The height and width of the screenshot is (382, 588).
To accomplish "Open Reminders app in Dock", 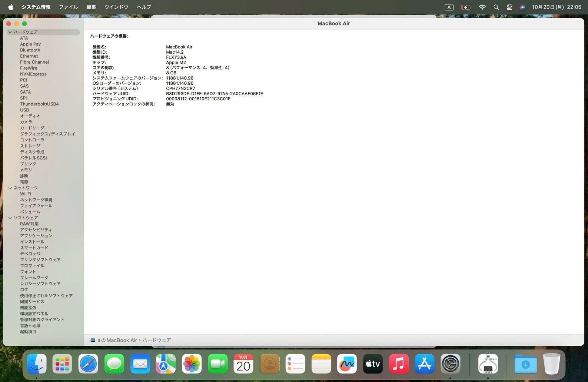I will tap(295, 364).
